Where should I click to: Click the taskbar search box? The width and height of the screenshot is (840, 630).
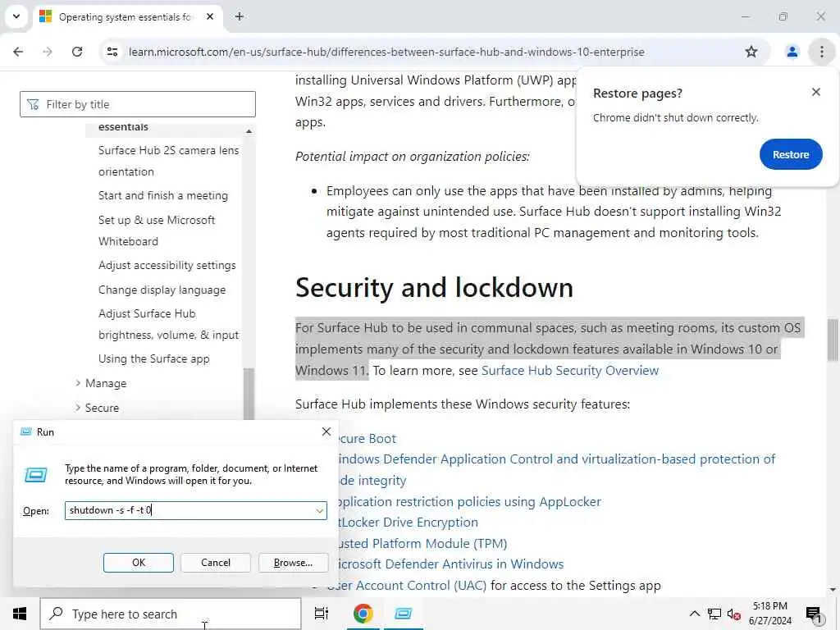tap(171, 614)
